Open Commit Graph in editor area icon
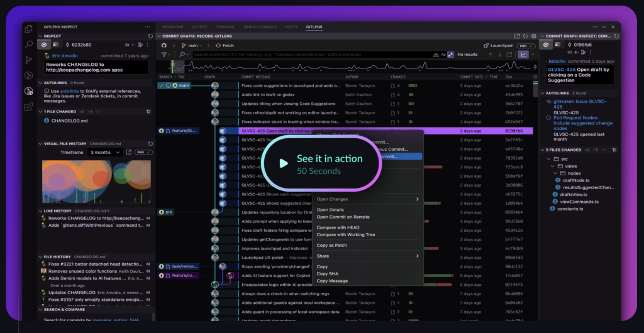644x333 pixels. point(518,36)
